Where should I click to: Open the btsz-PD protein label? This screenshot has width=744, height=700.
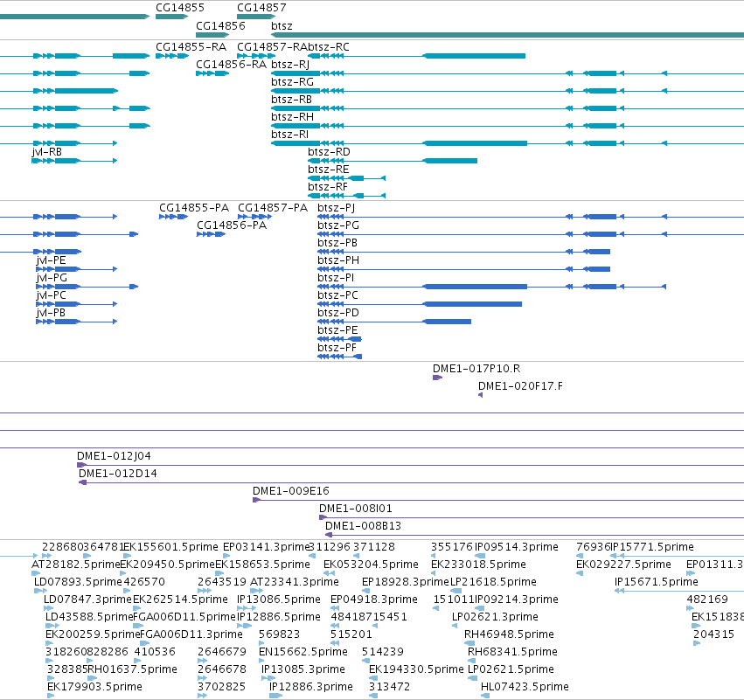338,313
